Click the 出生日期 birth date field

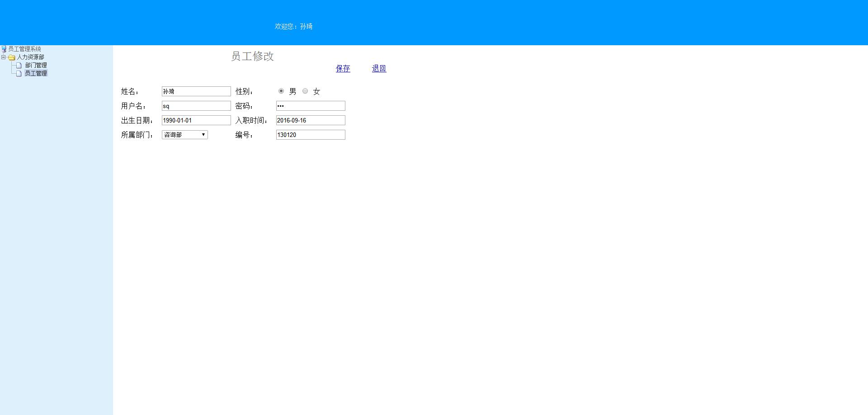[196, 120]
